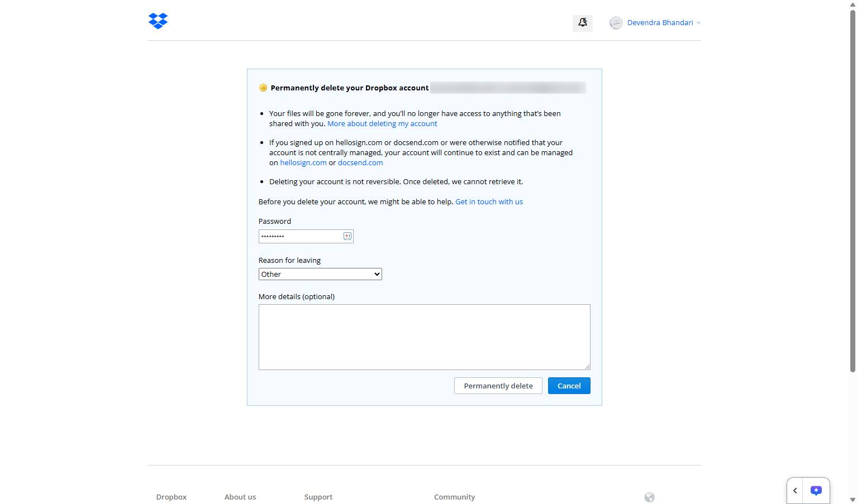Image resolution: width=857 pixels, height=504 pixels.
Task: Open the Devendra Bhandari account avatar
Action: [616, 23]
